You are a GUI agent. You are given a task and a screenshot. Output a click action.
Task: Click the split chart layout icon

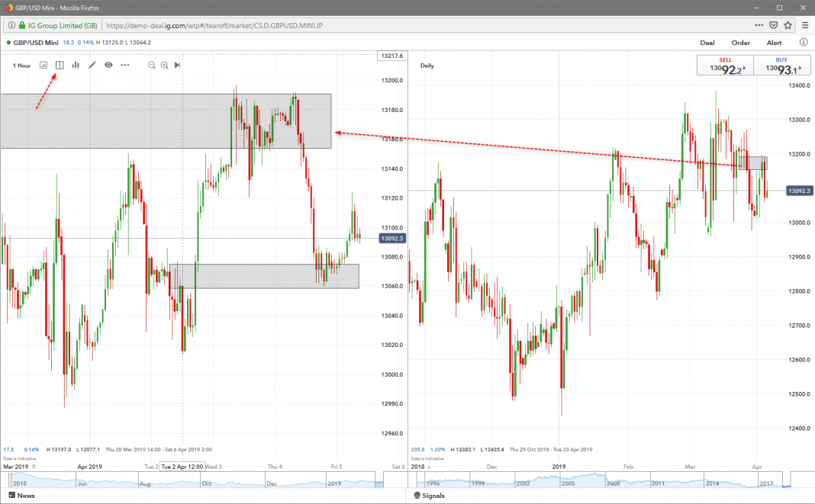[60, 66]
